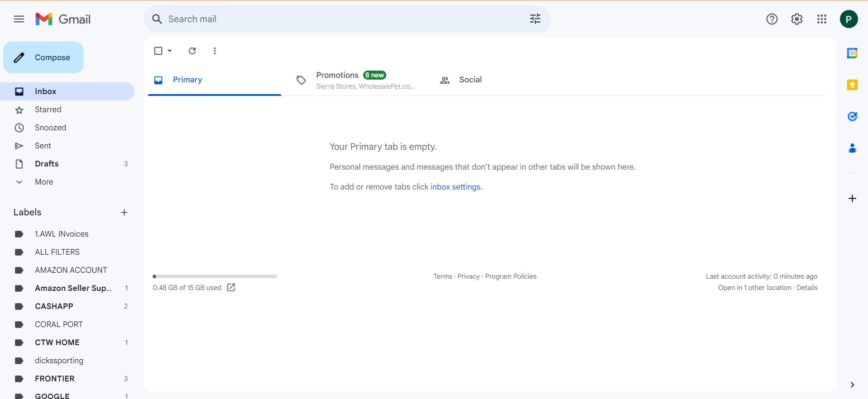This screenshot has height=399, width=868.
Task: Follow the inbox settings link
Action: pos(455,187)
